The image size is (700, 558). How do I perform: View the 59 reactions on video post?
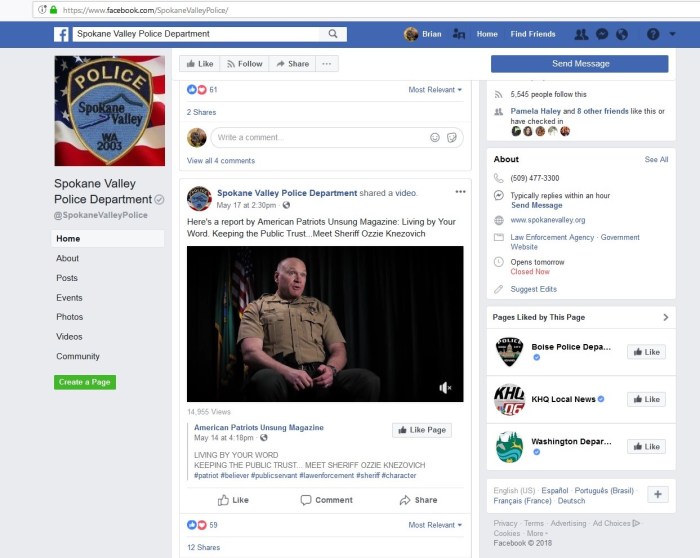(202, 525)
